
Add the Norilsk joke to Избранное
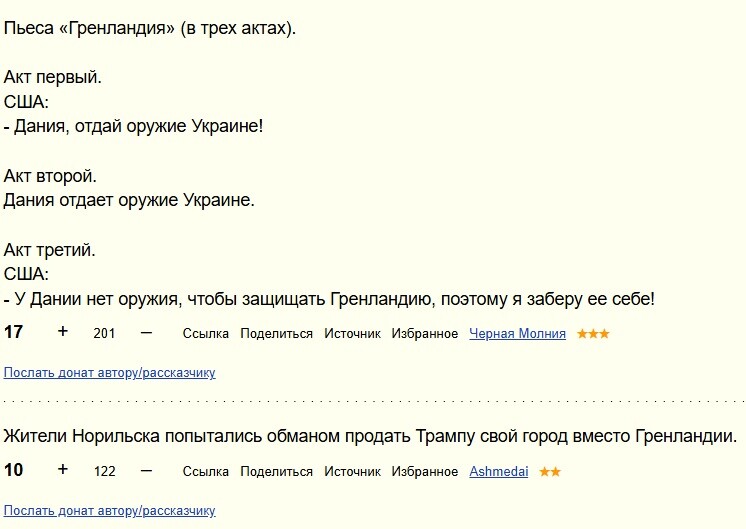click(425, 472)
